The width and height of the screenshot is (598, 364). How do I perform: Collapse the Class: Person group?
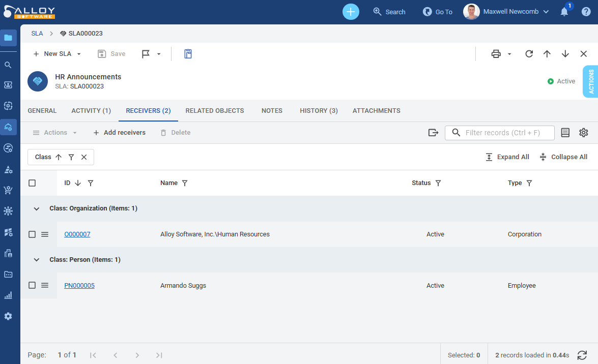point(36,260)
